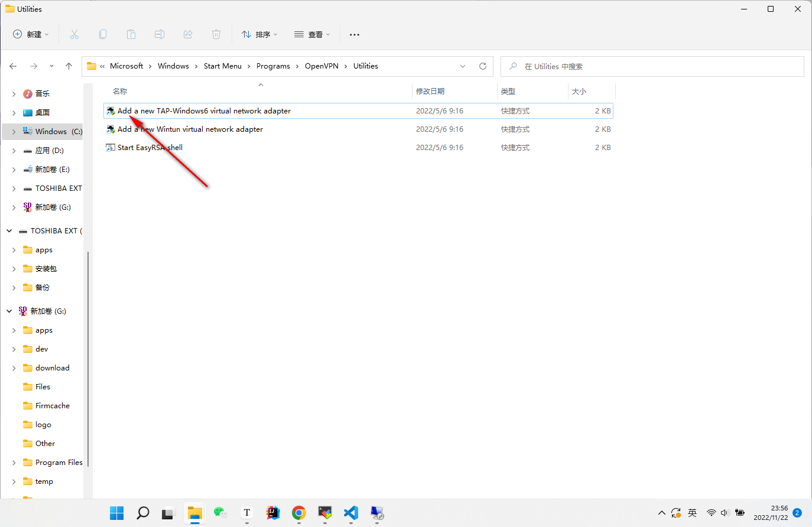
Task: Open the Other folder in sidebar
Action: 45,443
